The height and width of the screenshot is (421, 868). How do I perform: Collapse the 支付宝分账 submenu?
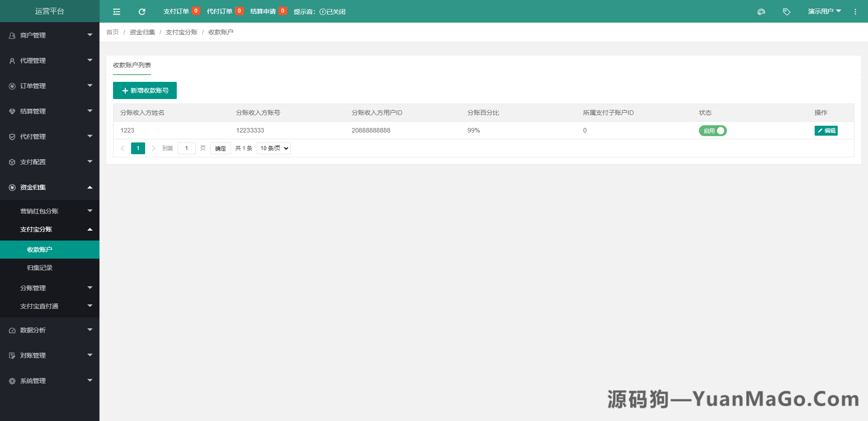pyautogui.click(x=50, y=229)
